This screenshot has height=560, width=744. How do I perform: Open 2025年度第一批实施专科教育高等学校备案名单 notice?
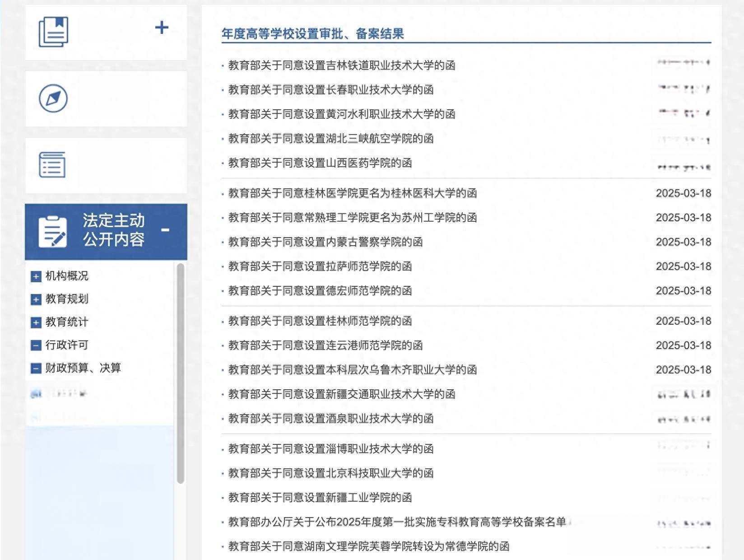click(397, 522)
